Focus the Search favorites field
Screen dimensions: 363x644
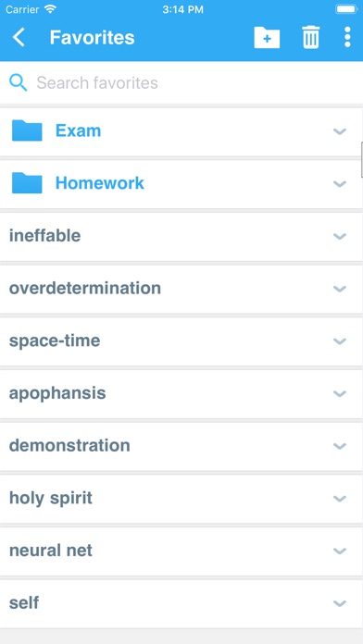tap(181, 82)
